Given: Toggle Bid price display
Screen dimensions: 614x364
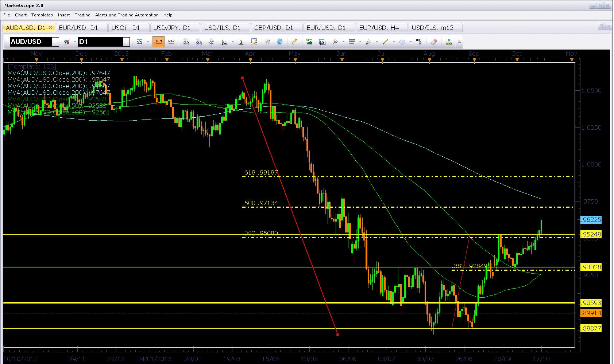Looking at the screenshot, I should click(x=159, y=42).
